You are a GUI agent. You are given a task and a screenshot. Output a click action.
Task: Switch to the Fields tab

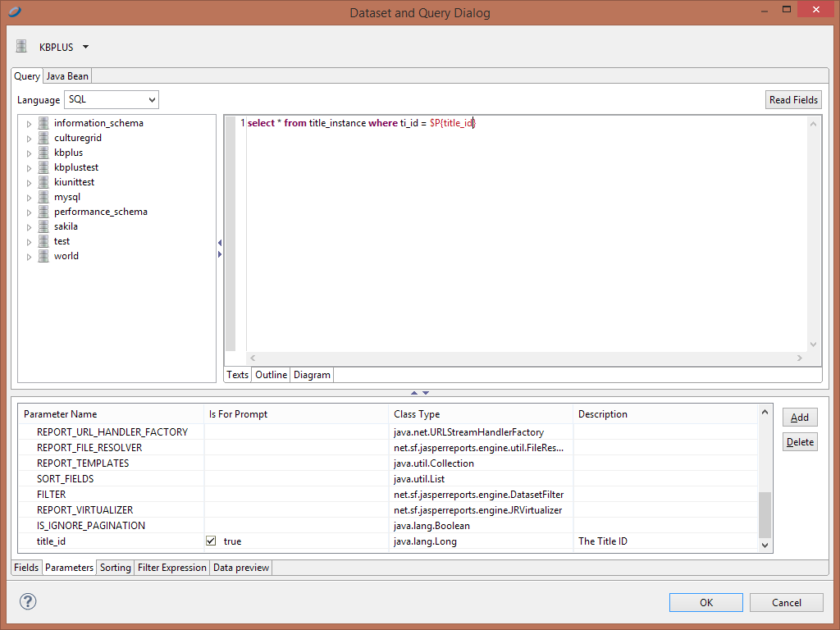pyautogui.click(x=26, y=568)
